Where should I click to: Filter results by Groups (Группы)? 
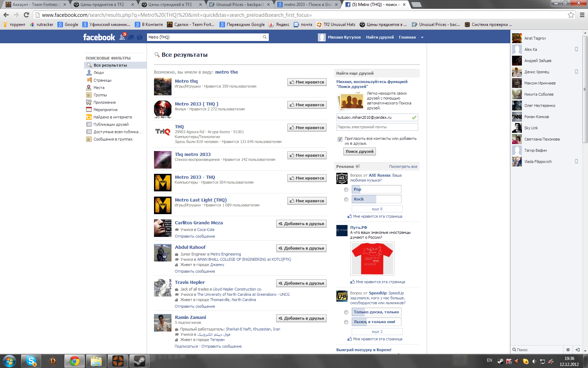click(x=100, y=95)
